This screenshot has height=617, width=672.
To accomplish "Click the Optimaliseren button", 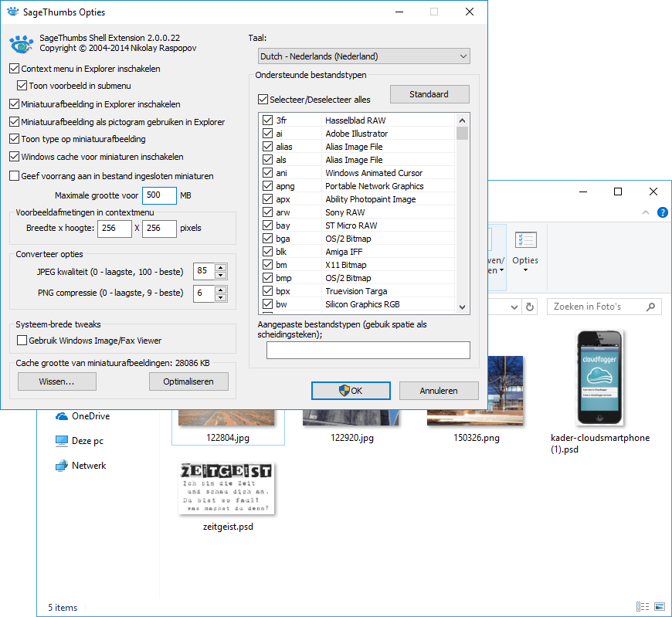I will 188,381.
